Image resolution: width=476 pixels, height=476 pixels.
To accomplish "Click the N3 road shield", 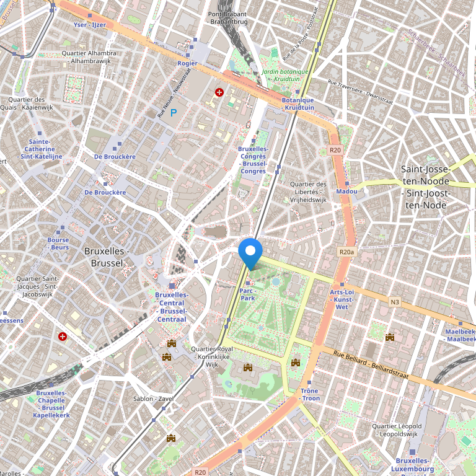I will [395, 302].
